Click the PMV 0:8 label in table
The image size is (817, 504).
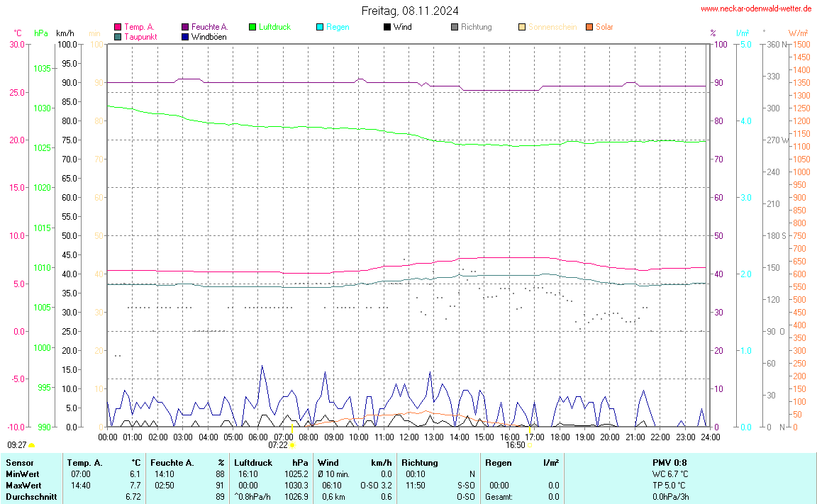669,462
